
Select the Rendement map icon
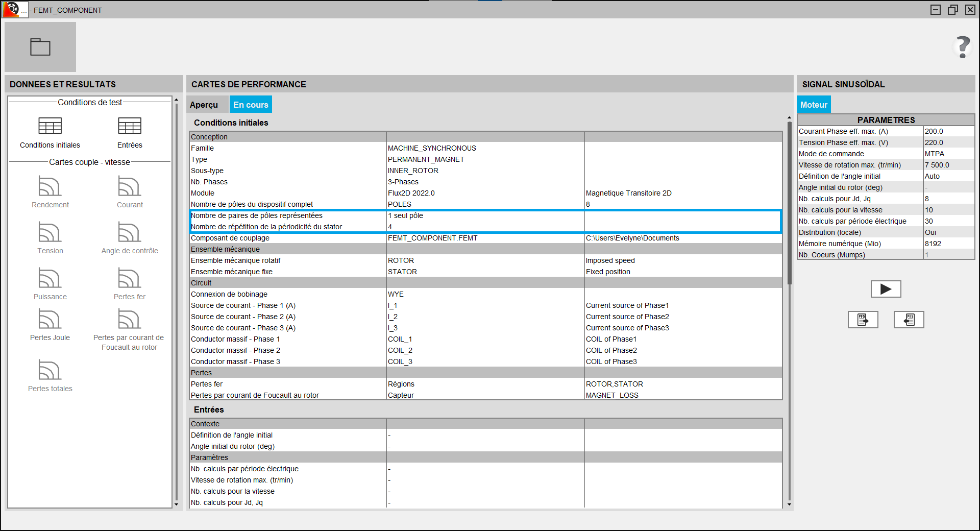coord(50,186)
